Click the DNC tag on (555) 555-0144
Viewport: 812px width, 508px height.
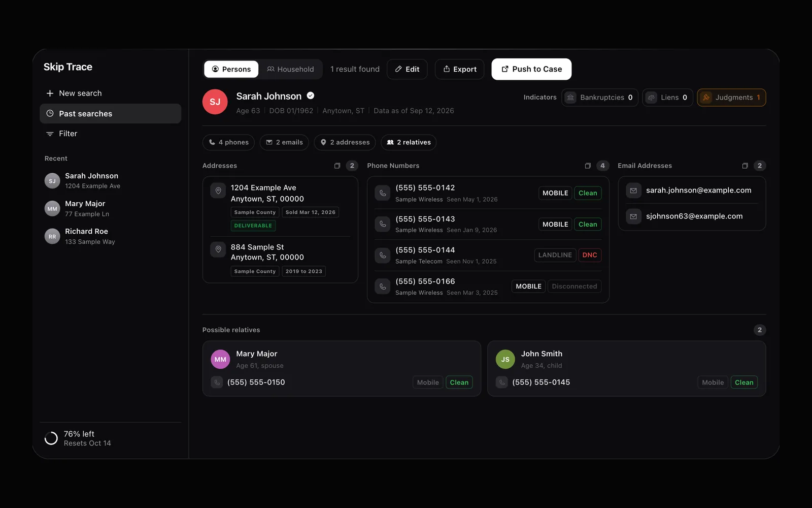click(590, 255)
